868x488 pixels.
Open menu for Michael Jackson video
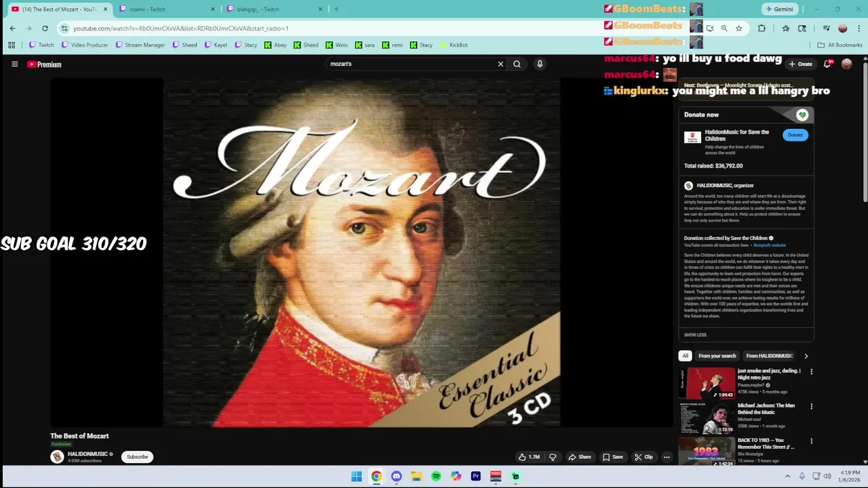coord(811,406)
